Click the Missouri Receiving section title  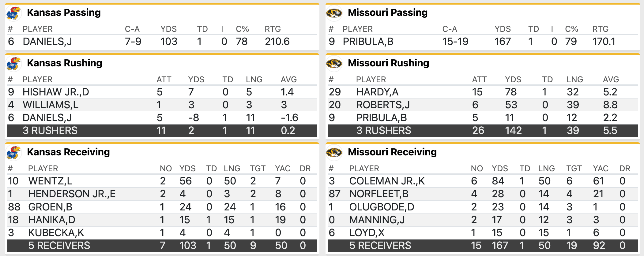point(392,152)
